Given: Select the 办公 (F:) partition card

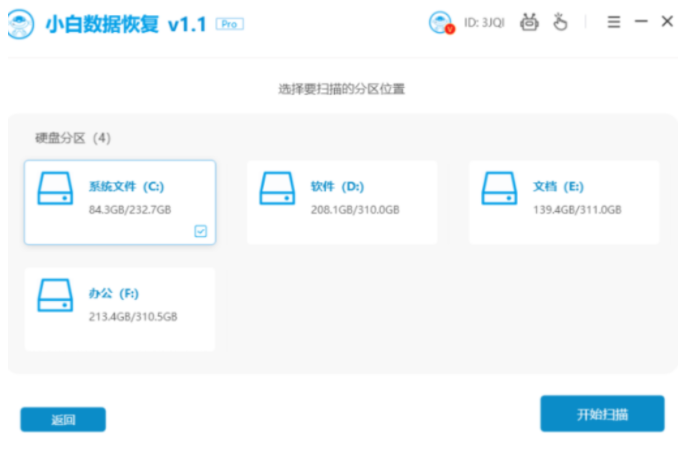Looking at the screenshot, I should click(120, 308).
